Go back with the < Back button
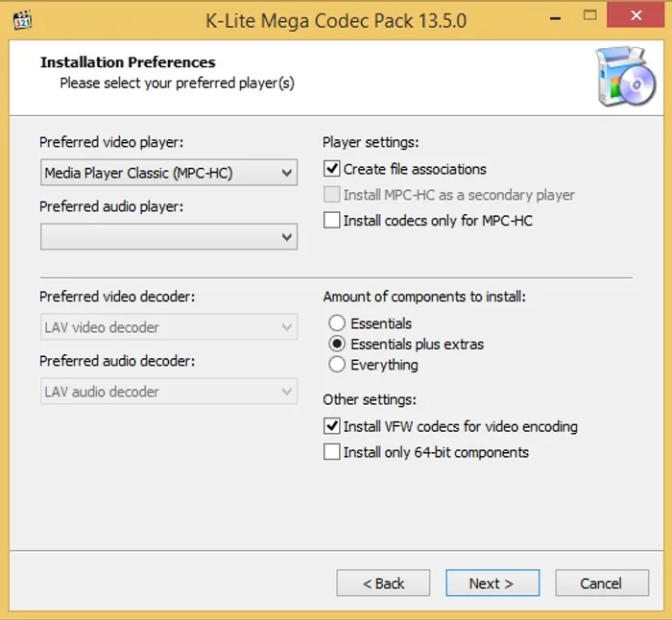Screen dimensions: 672x620 [383, 584]
